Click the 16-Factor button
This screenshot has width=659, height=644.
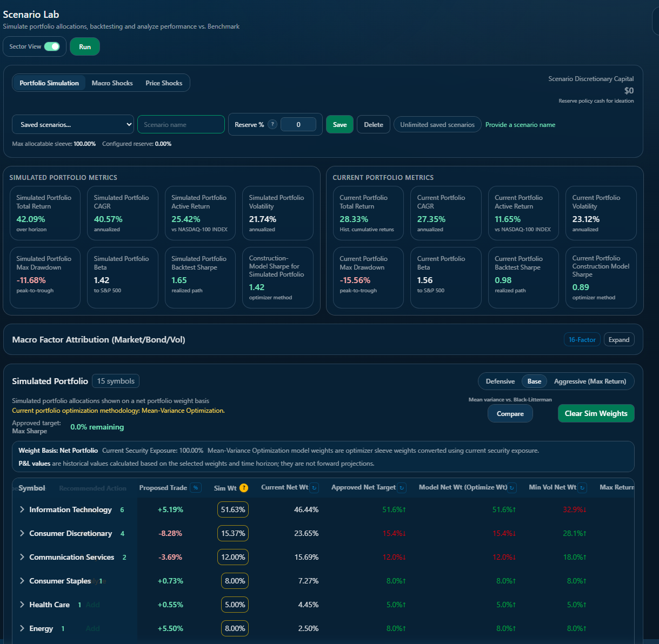pos(582,340)
